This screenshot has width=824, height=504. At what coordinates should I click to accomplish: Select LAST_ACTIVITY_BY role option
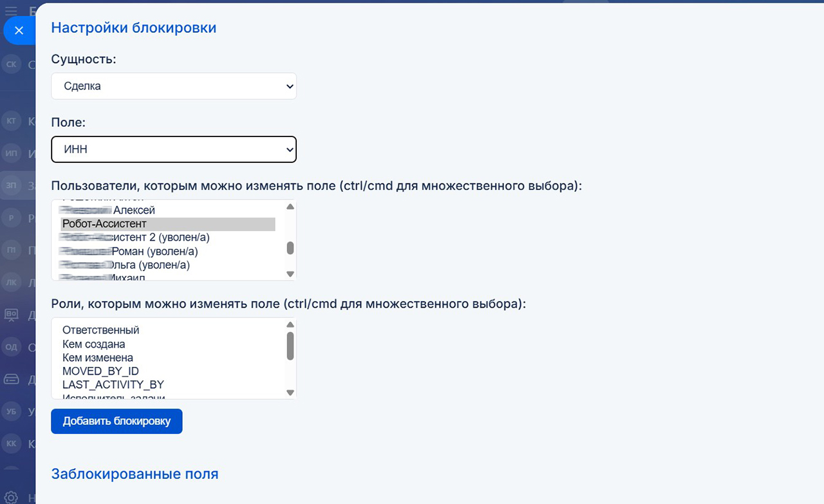point(113,385)
